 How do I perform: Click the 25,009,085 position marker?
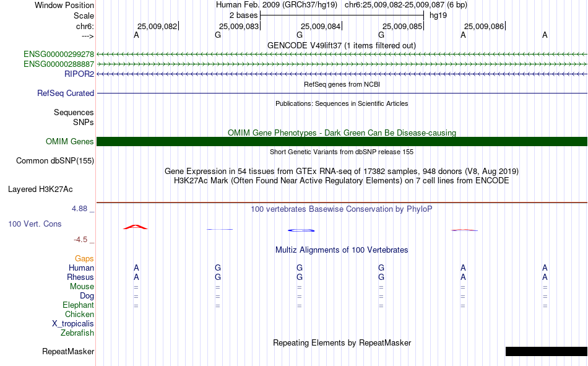[403, 26]
